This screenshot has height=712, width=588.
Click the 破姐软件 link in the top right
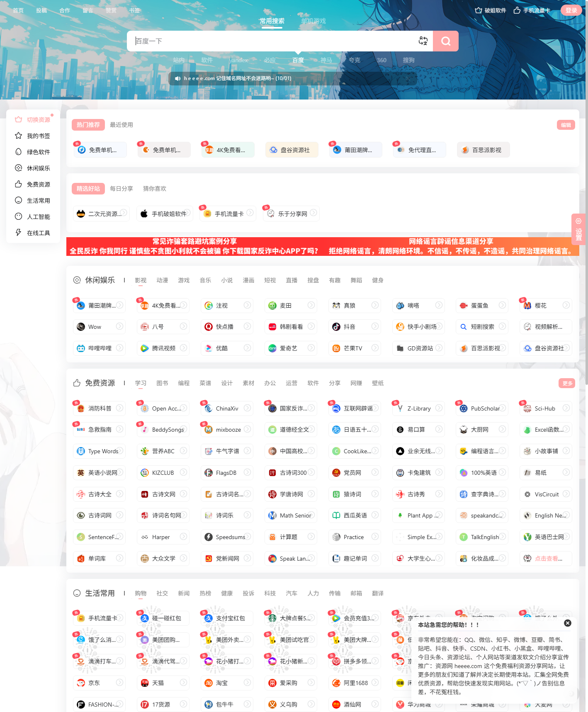click(491, 10)
